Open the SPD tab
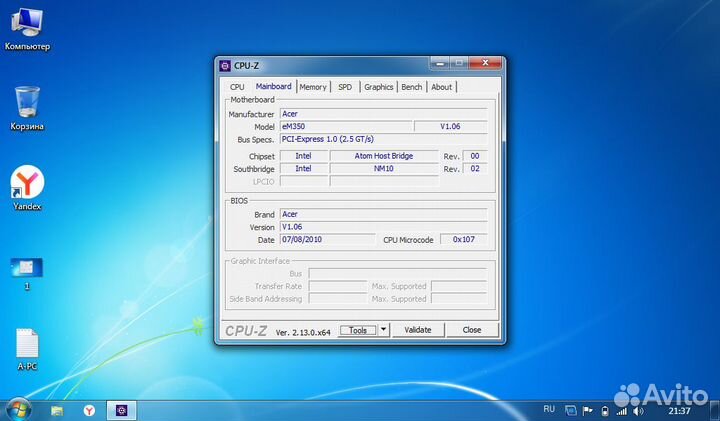Screen dimensions: 720x421 click(345, 87)
